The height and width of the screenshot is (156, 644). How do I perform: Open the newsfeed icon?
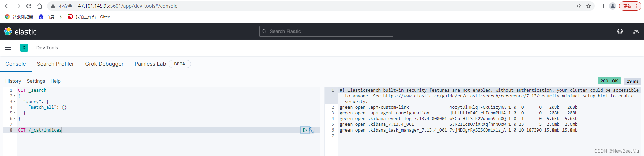[x=636, y=31]
